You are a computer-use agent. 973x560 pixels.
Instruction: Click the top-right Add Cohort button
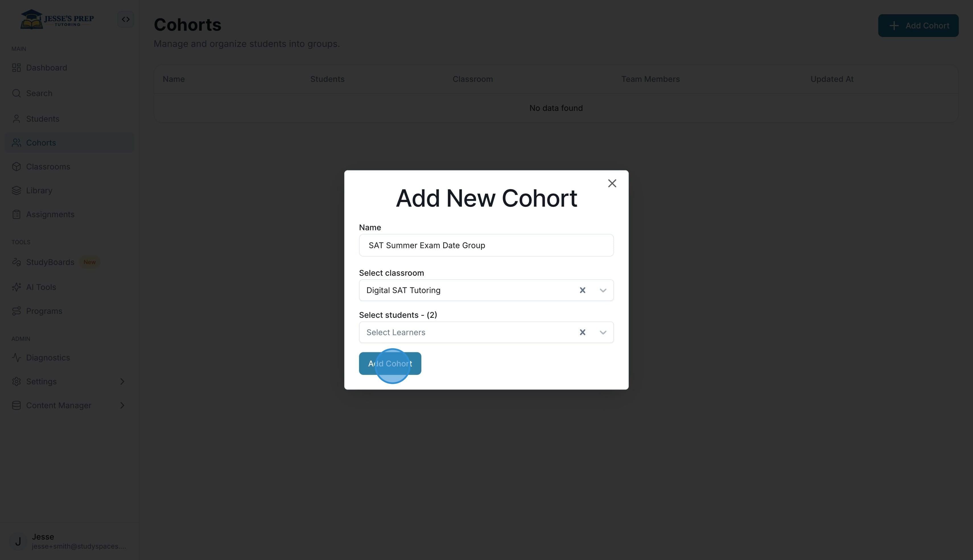coord(918,26)
